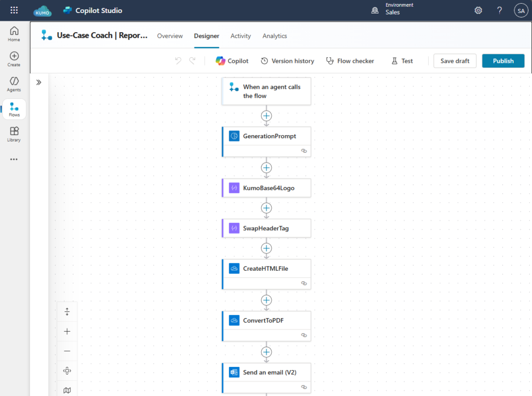
Task: Publish the flow
Action: pyautogui.click(x=503, y=61)
